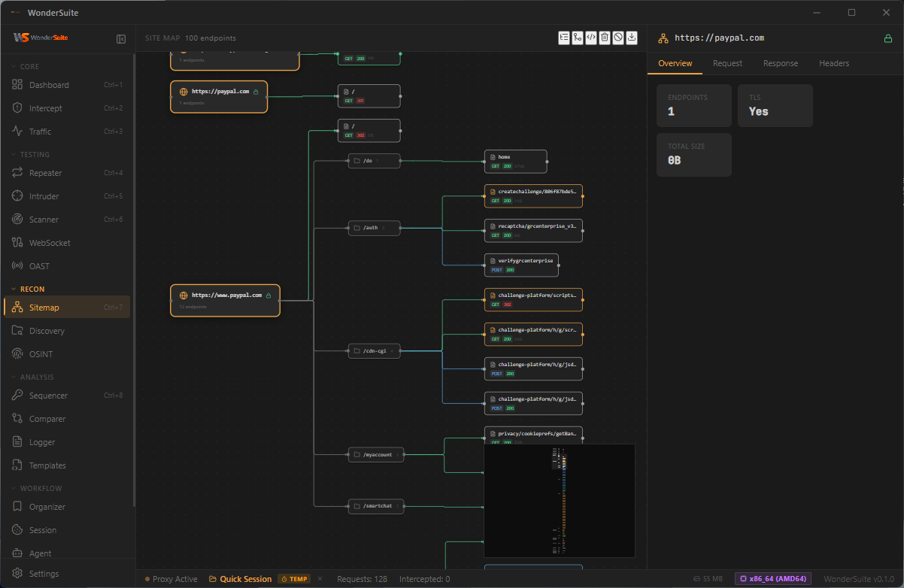Select the home endpoint node
This screenshot has height=588, width=904.
[516, 161]
